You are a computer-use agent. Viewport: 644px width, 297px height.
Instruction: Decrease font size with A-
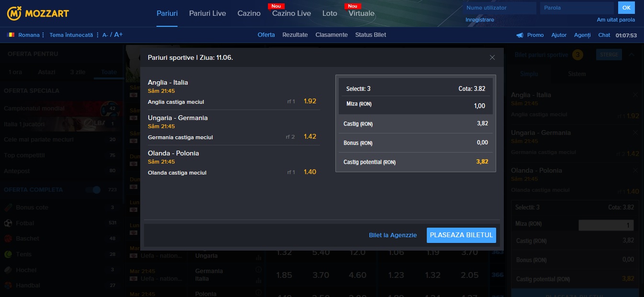105,35
